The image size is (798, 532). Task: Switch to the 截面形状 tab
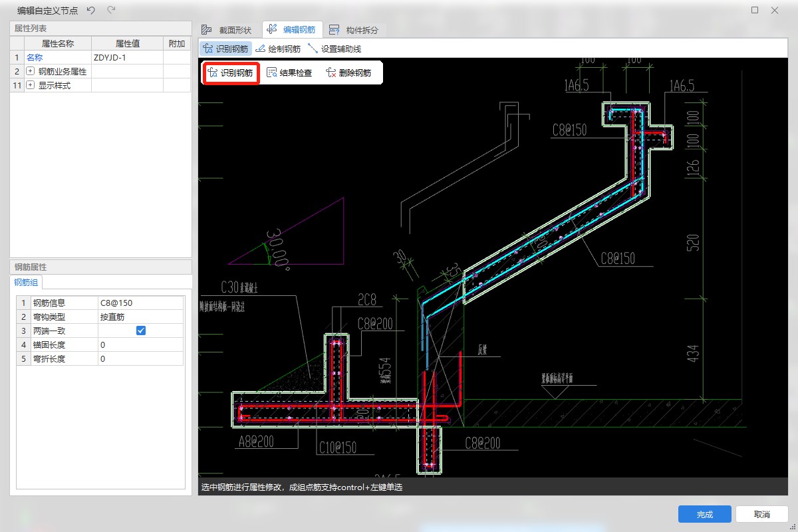pyautogui.click(x=227, y=30)
